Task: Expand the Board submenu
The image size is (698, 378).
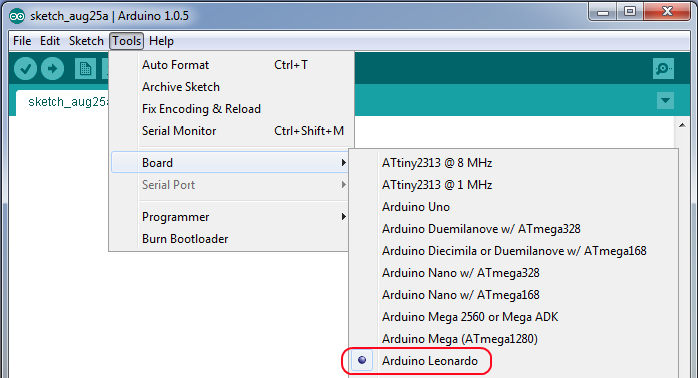Action: [x=230, y=163]
